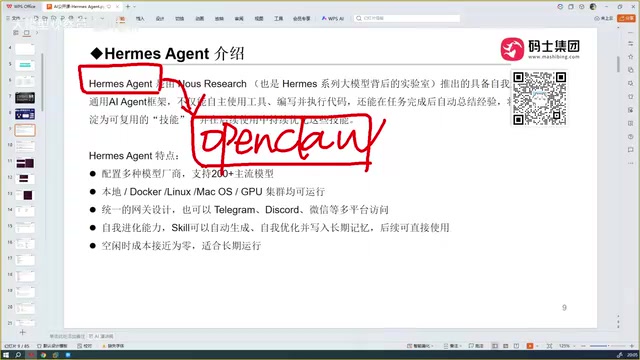
Task: Click the save icon in quick access toolbar
Action: (36, 18)
